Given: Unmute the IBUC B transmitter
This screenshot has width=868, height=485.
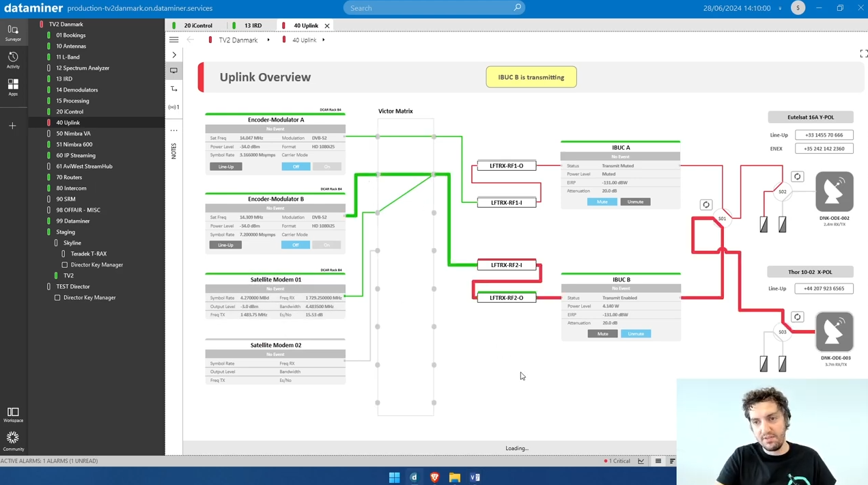Looking at the screenshot, I should click(636, 334).
